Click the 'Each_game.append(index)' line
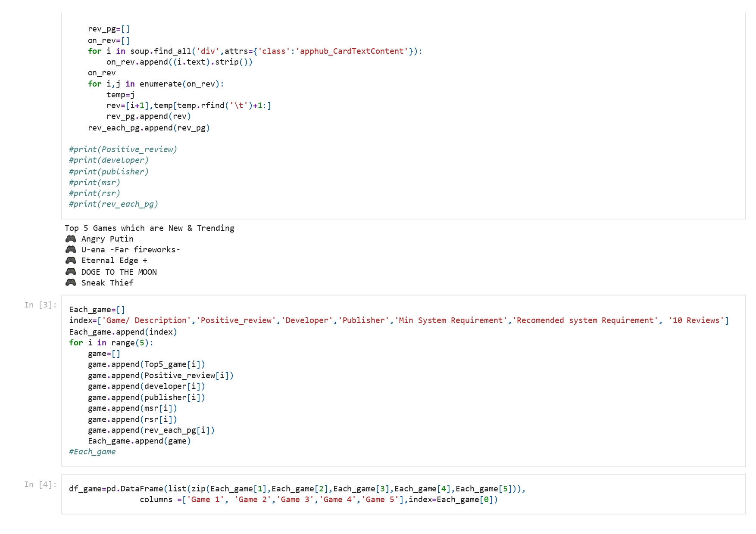The width and height of the screenshot is (756, 534). pos(123,332)
